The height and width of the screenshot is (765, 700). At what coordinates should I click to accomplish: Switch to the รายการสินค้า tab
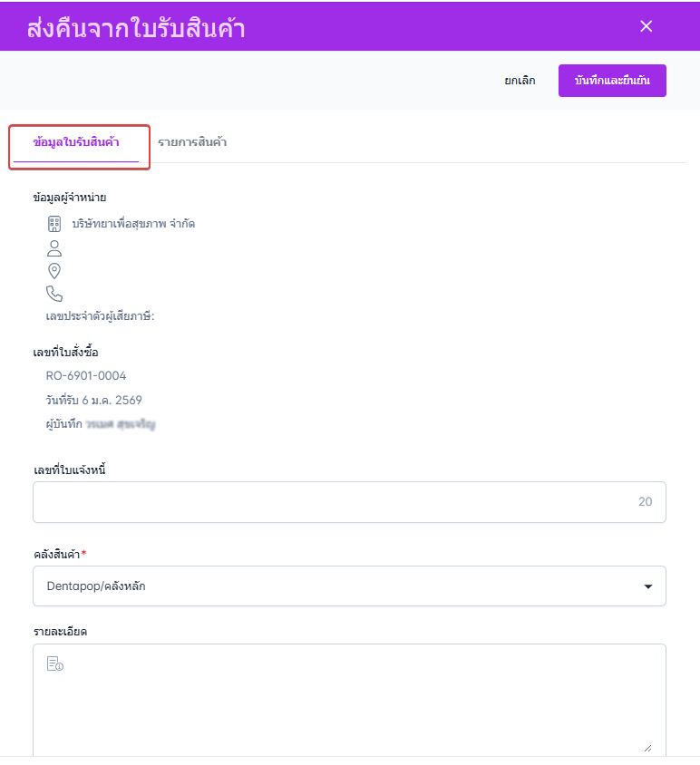tap(192, 142)
